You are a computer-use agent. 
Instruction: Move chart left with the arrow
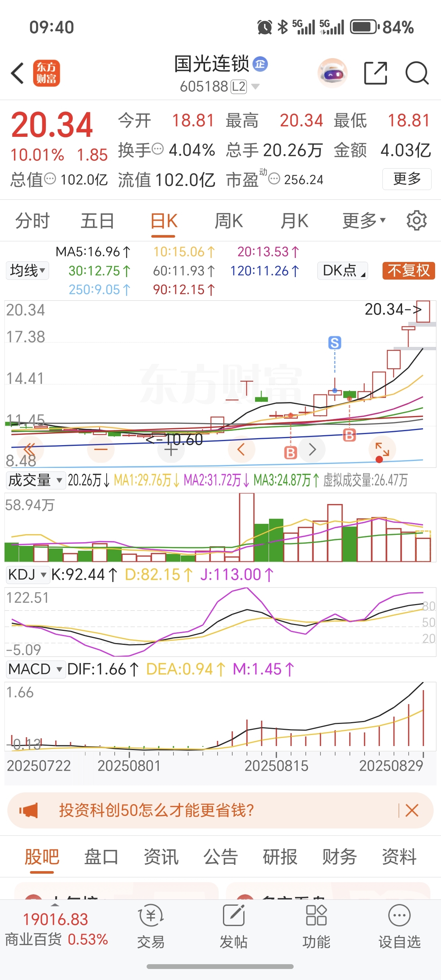click(241, 449)
